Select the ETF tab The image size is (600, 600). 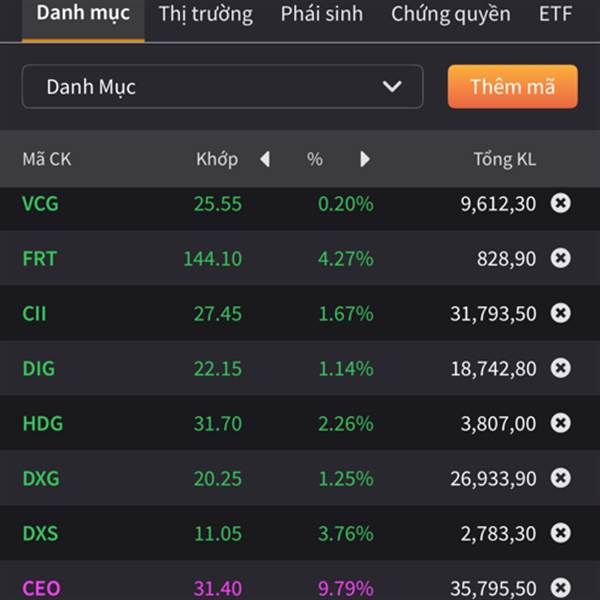[x=555, y=14]
